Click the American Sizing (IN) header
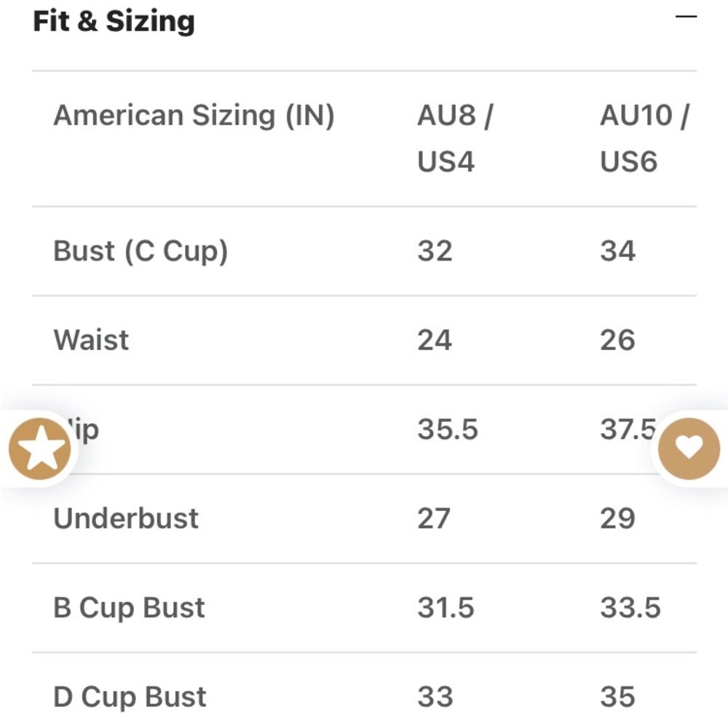Screen dimensions: 728x728 tap(194, 116)
